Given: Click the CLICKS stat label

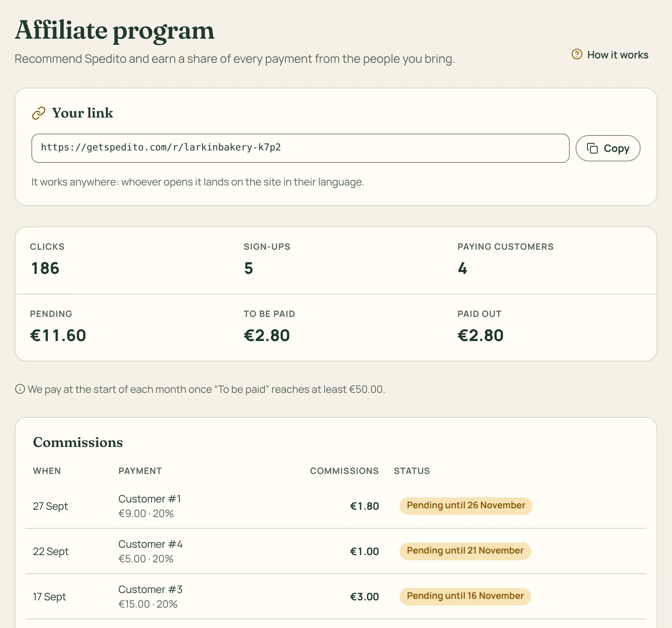Looking at the screenshot, I should point(47,247).
